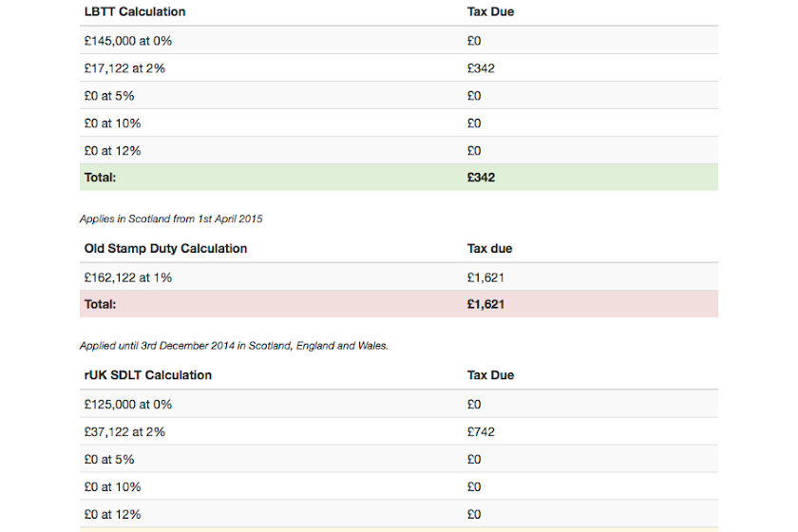Click £0 tax in '£125,000 at 0%' row
Image resolution: width=798 pixels, height=532 pixels.
tap(474, 404)
